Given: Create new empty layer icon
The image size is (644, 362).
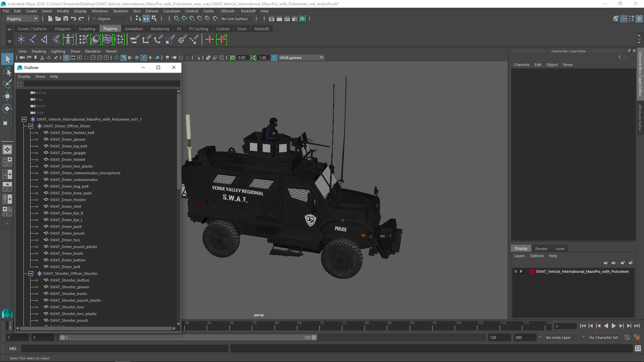Looking at the screenshot, I should tap(623, 263).
